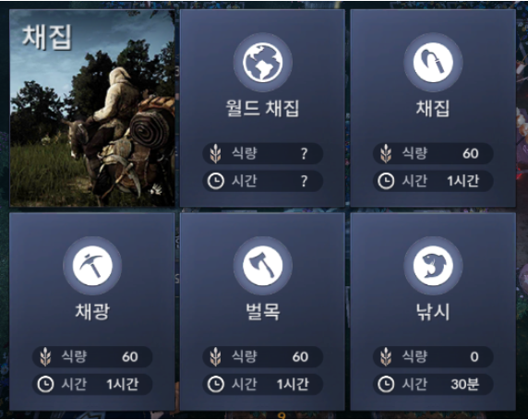528x420 pixels.
Task: Click the 채집 banner image with rider
Action: click(x=92, y=108)
